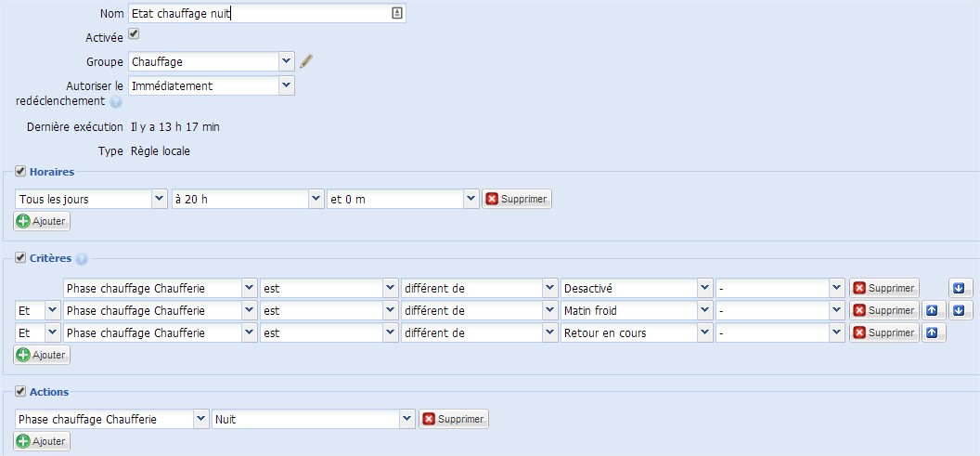Click the help icon next to Critères
980x456 pixels.
coord(82,258)
